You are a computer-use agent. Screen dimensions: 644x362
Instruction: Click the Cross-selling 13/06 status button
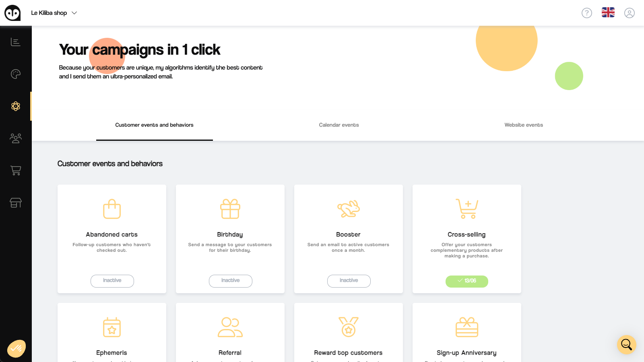pyautogui.click(x=466, y=282)
